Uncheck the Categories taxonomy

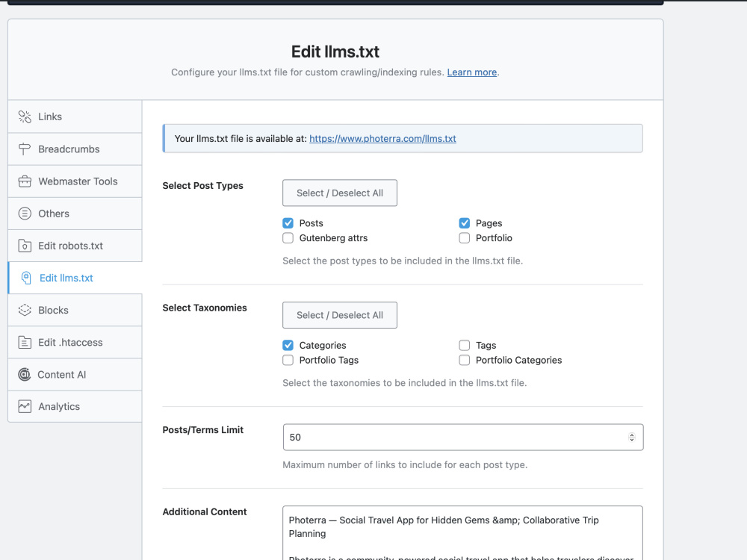point(288,345)
